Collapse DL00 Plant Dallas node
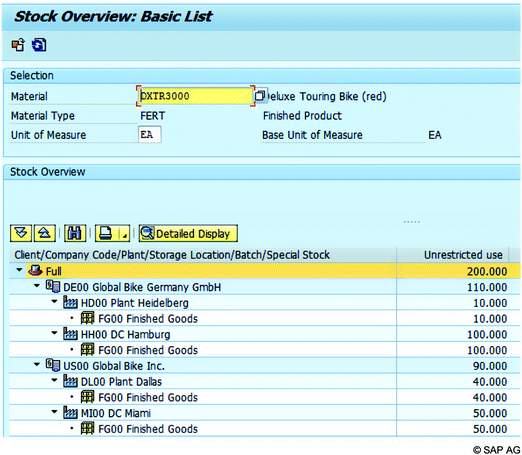This screenshot has width=522, height=455. pyautogui.click(x=55, y=380)
